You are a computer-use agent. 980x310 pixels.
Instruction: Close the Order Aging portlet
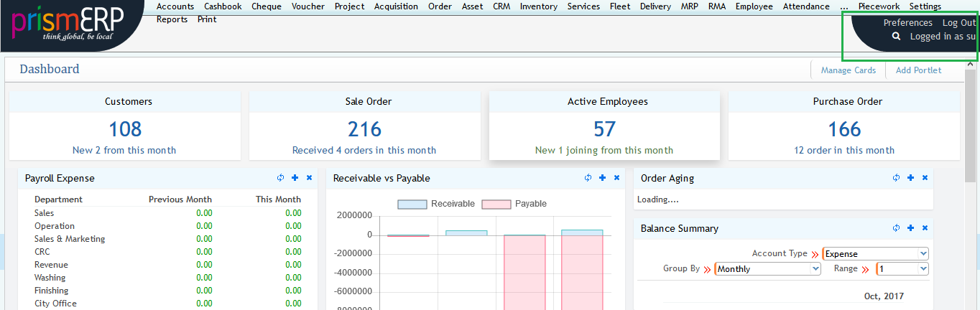pyautogui.click(x=925, y=178)
